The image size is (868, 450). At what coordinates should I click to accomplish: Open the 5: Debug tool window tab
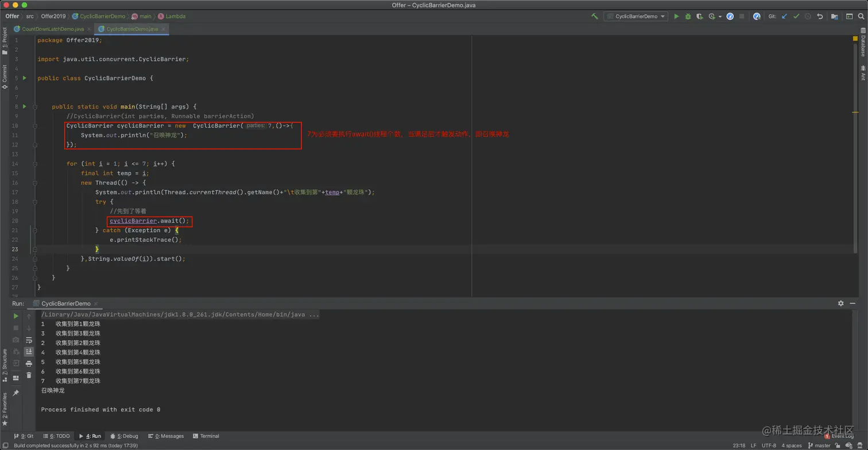click(x=124, y=436)
